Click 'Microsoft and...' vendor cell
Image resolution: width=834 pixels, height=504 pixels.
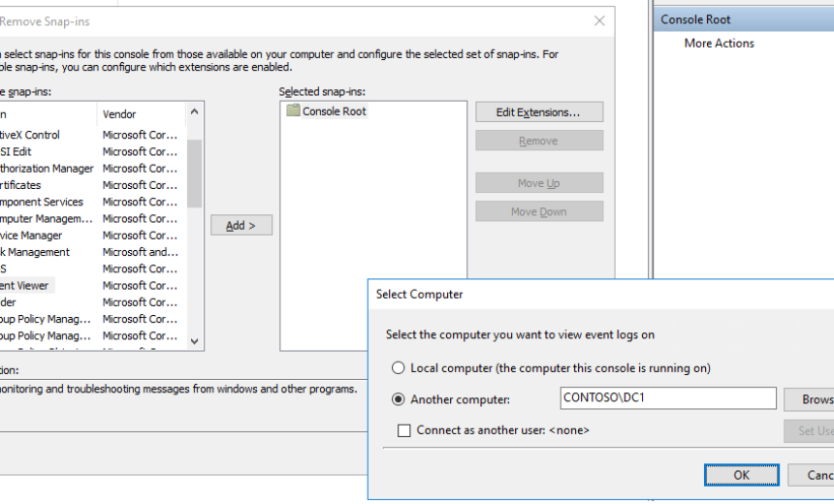(141, 252)
